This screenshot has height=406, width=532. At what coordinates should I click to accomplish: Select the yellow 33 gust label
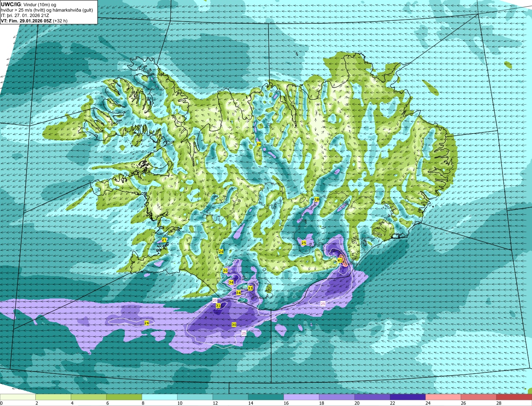tap(250, 288)
